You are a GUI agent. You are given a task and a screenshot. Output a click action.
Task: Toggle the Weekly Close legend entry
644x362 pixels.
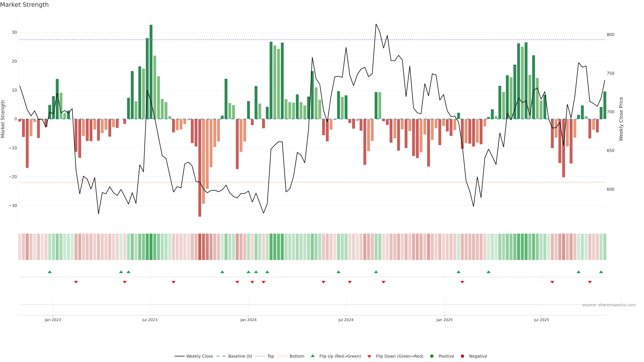pos(199,356)
